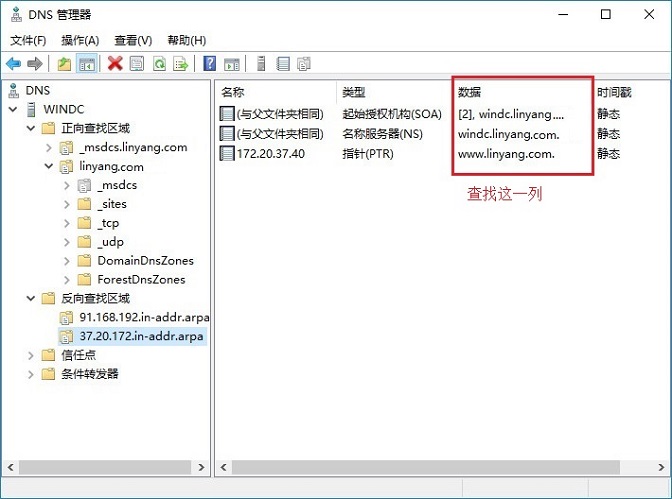The width and height of the screenshot is (672, 499).
Task: Collapse the WINDC server node
Action: pyautogui.click(x=13, y=109)
